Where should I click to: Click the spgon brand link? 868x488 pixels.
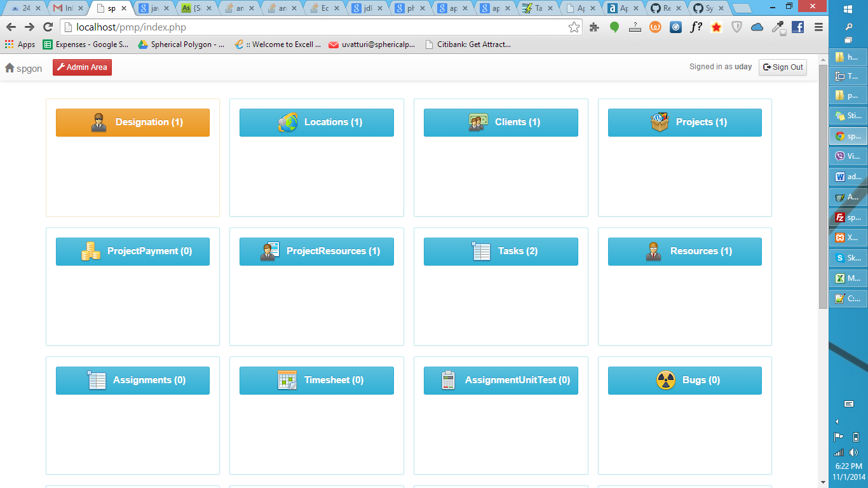(x=24, y=68)
